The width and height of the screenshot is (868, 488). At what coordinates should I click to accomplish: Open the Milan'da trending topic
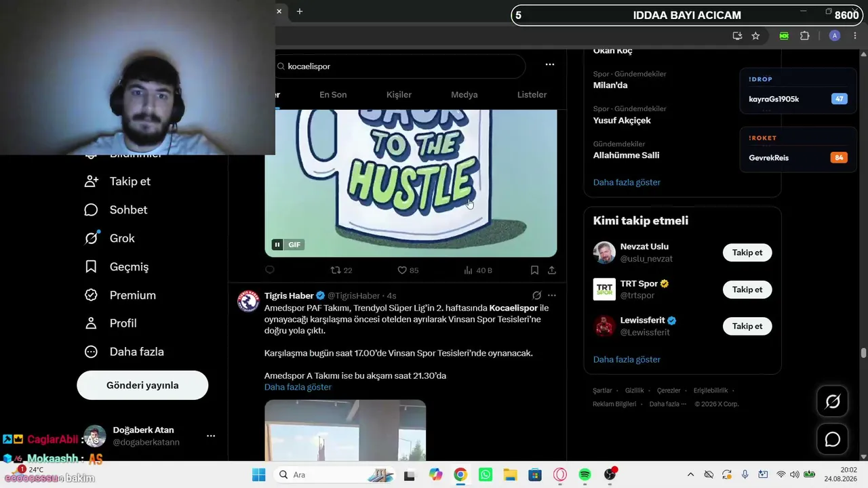point(610,85)
